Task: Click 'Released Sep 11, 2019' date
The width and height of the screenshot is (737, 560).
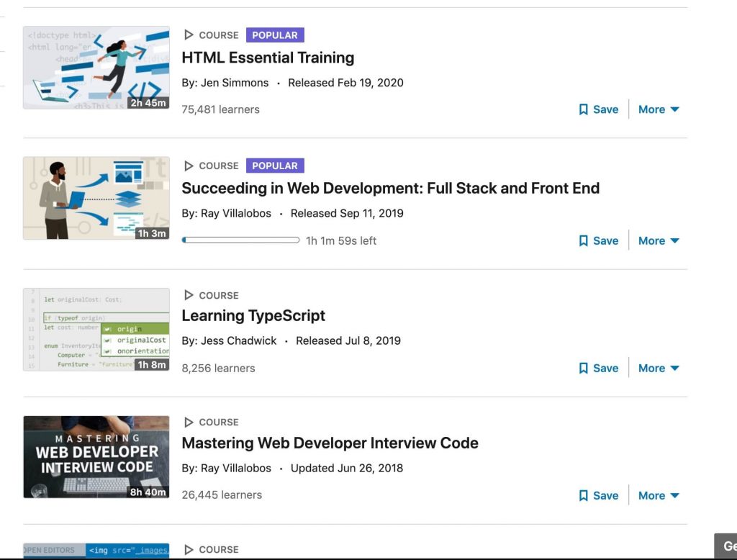Action: coord(347,214)
